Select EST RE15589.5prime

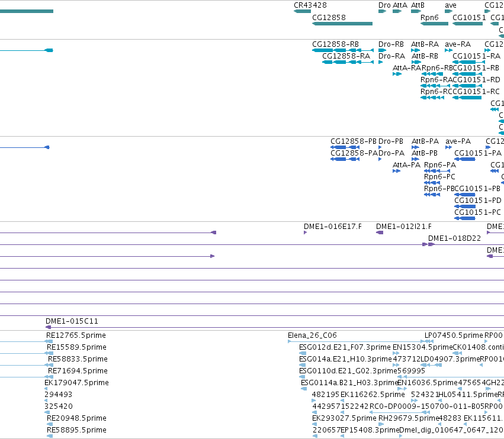76,347
